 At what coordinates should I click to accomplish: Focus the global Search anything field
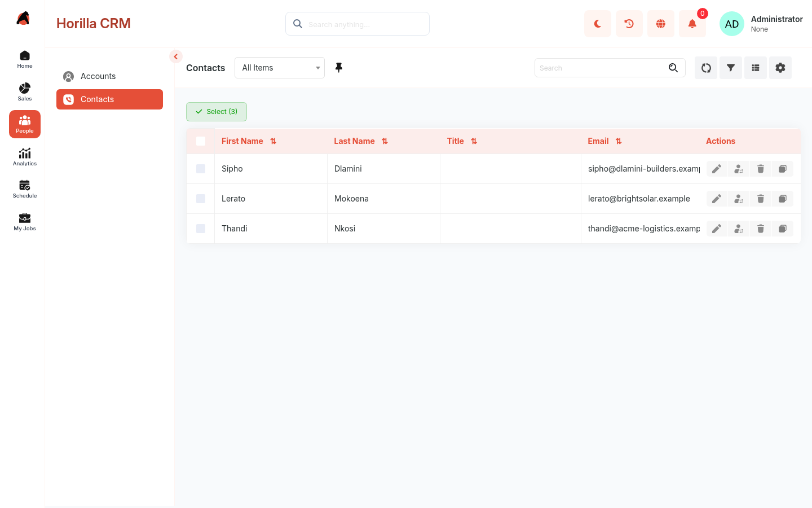[x=358, y=24]
